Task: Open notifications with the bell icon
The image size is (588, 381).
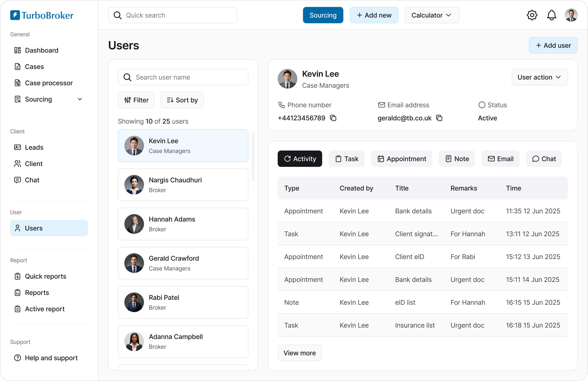Action: pyautogui.click(x=552, y=15)
